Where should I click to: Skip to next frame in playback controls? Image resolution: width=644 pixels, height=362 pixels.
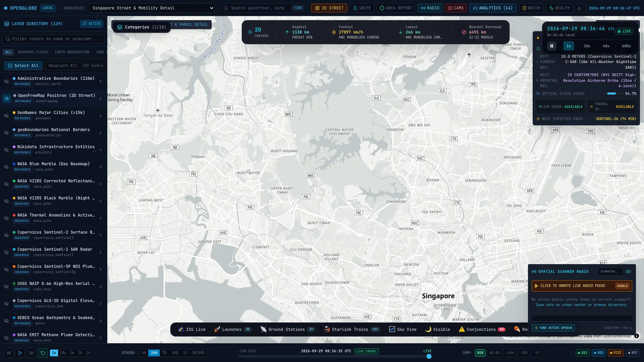pos(32,353)
